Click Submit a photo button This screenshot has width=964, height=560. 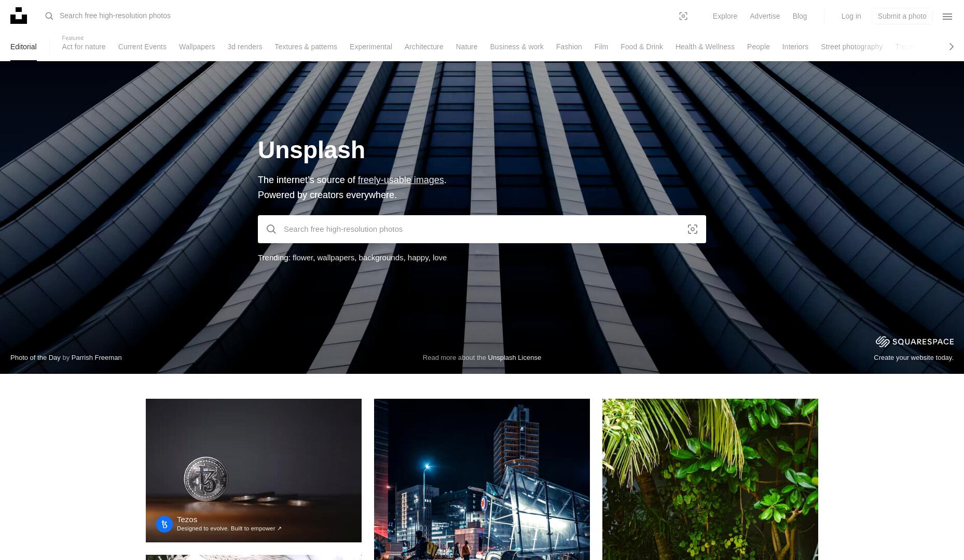902,16
